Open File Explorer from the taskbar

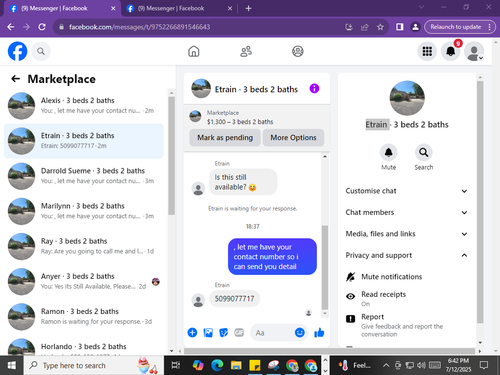(236, 365)
